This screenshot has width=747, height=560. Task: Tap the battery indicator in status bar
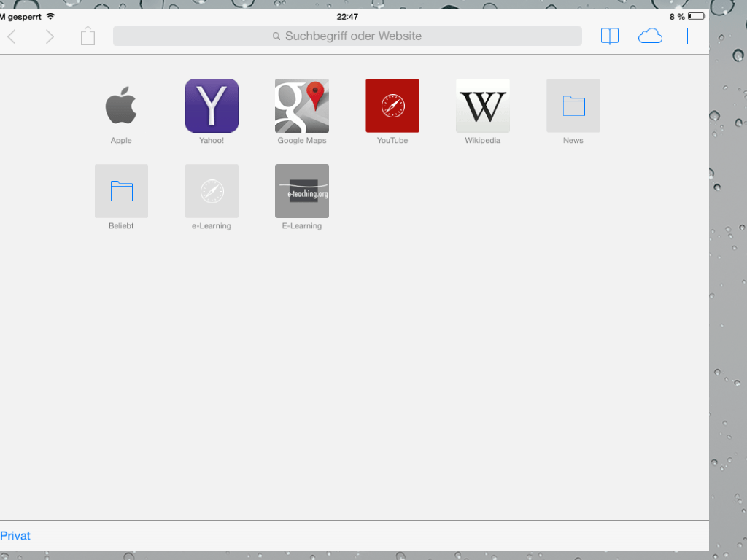tap(696, 16)
